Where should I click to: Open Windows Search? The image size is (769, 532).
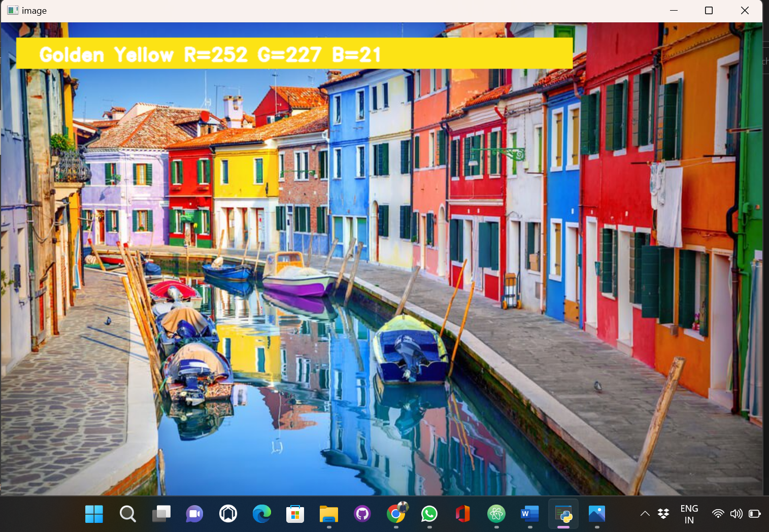(x=127, y=514)
